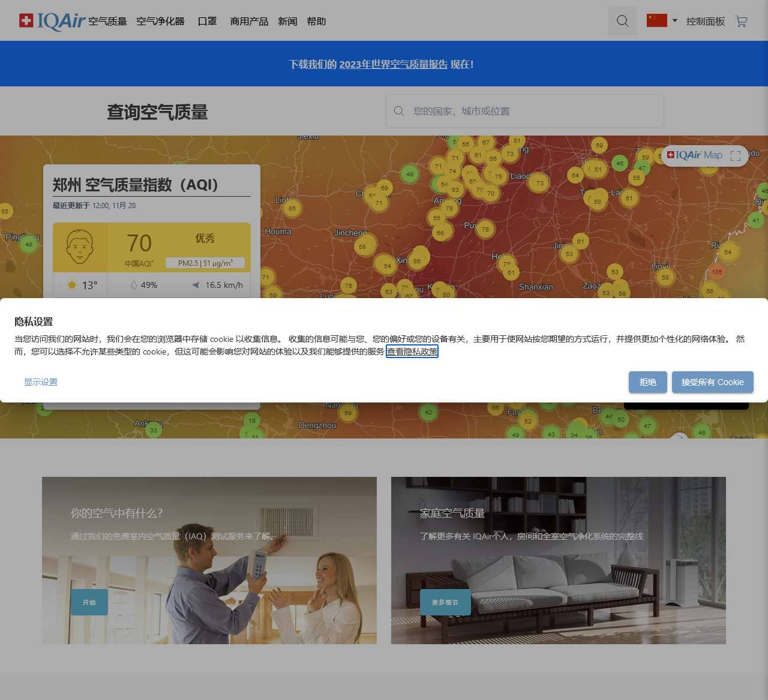Open the 空气净化器 menu
The width and height of the screenshot is (768, 700).
coord(160,22)
